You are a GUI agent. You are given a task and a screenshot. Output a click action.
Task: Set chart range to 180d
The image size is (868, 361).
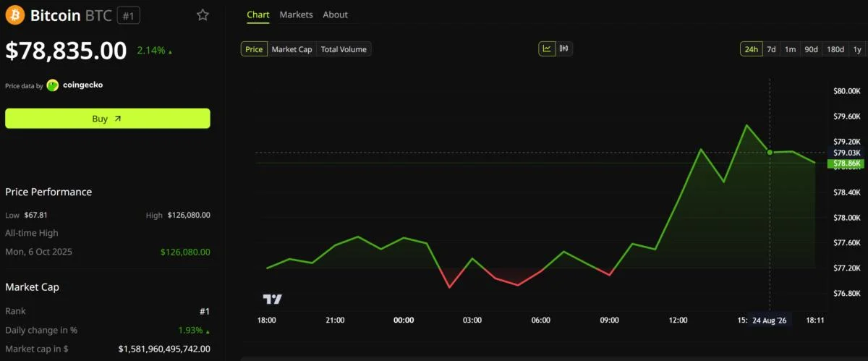pos(835,49)
